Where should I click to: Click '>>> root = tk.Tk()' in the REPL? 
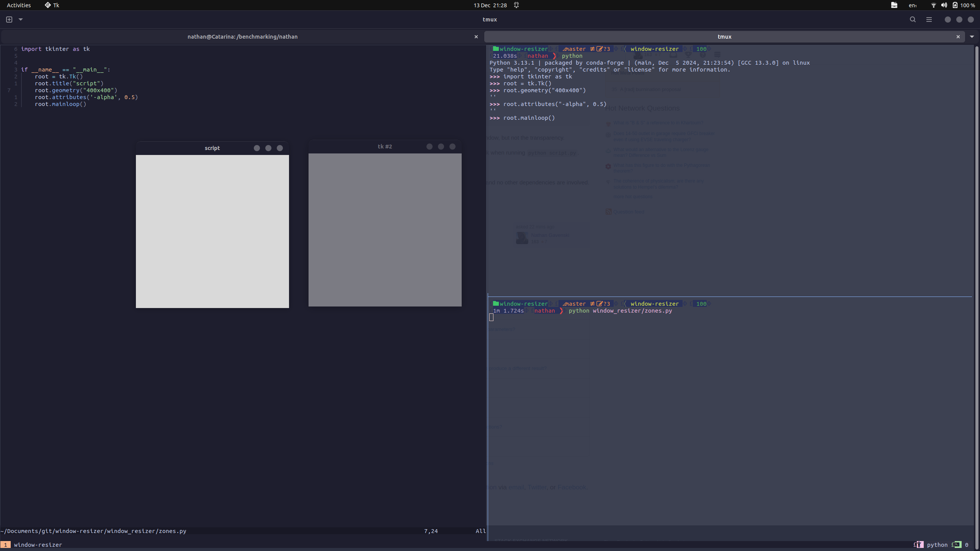(521, 83)
